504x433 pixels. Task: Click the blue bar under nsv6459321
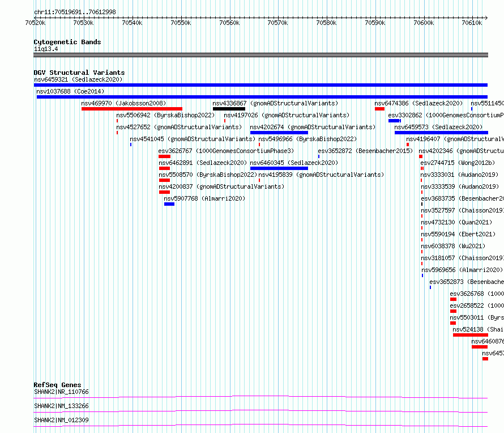click(260, 85)
